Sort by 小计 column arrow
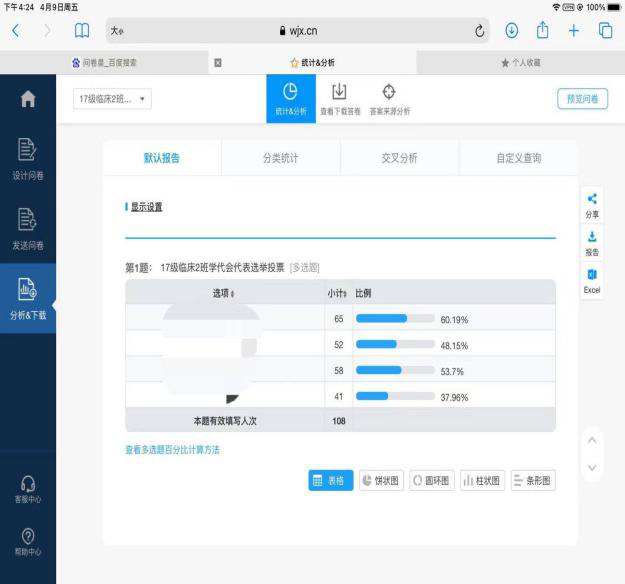 pyautogui.click(x=344, y=293)
